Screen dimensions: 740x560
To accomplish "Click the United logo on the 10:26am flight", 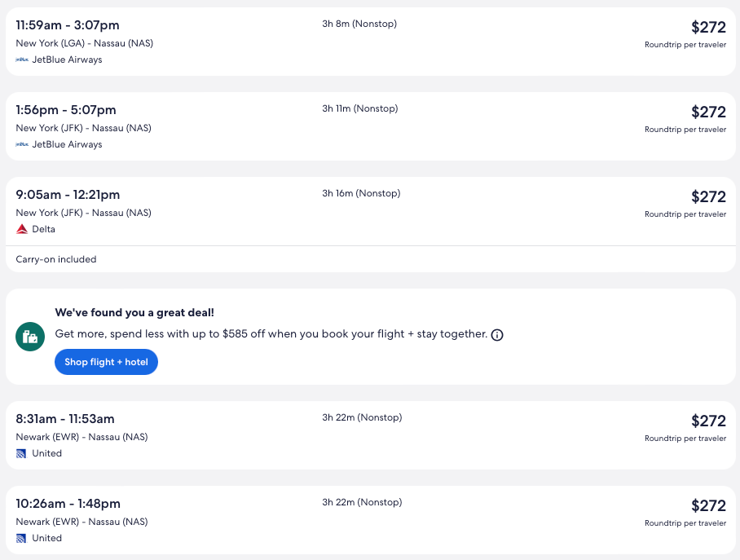I will click(x=21, y=538).
